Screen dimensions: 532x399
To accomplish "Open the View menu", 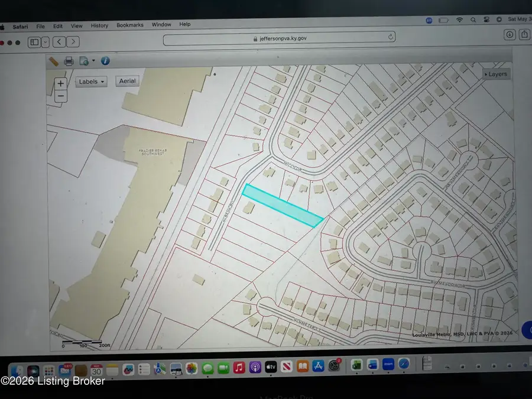I will click(x=76, y=26).
